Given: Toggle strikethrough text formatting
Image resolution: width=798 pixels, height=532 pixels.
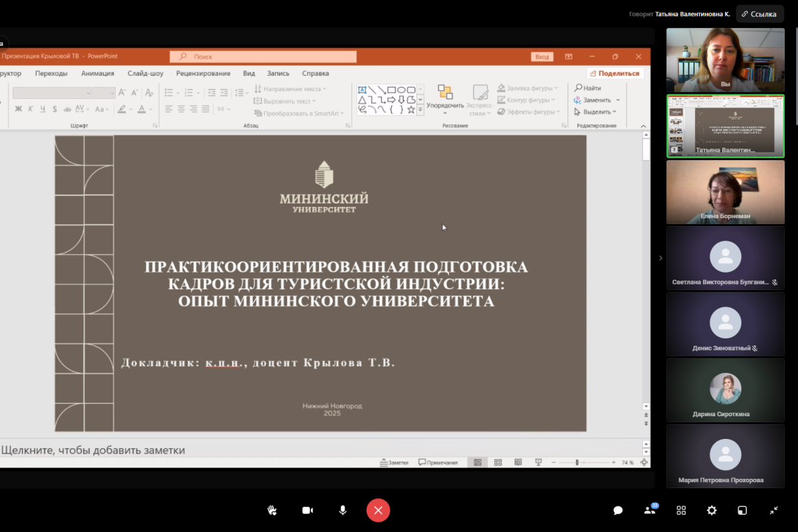Looking at the screenshot, I should click(66, 109).
